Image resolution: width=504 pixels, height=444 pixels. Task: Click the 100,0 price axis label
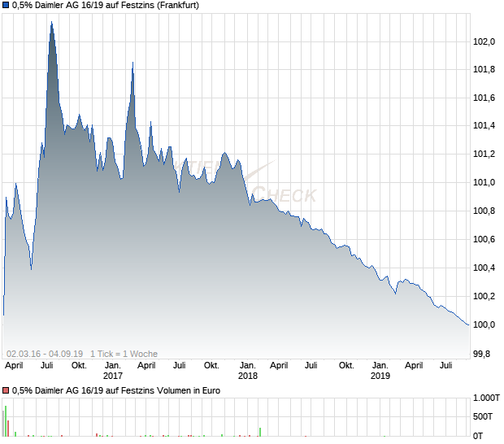click(484, 324)
